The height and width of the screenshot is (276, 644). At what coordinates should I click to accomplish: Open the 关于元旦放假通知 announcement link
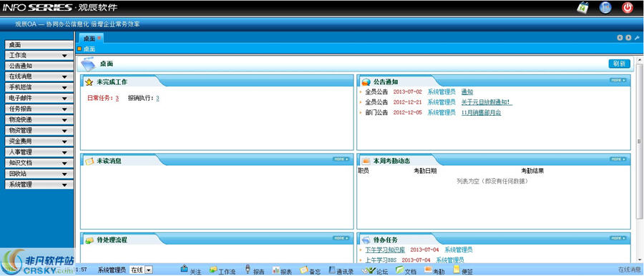click(487, 102)
